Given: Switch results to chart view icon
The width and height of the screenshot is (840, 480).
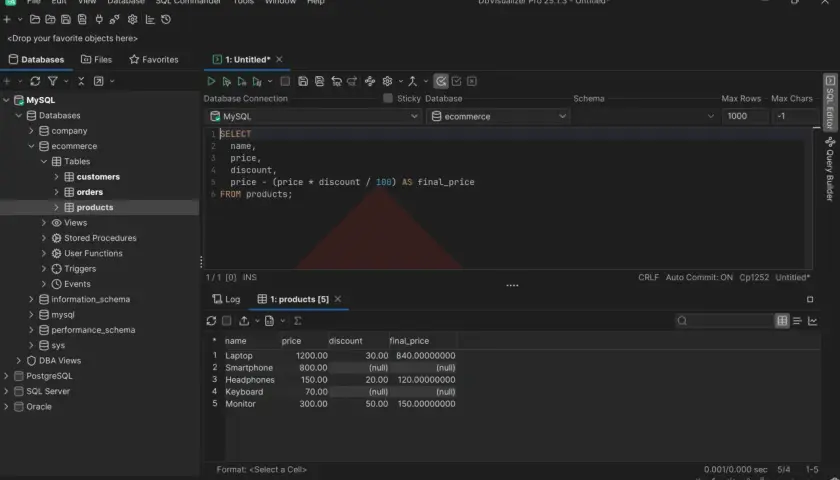Looking at the screenshot, I should point(813,321).
